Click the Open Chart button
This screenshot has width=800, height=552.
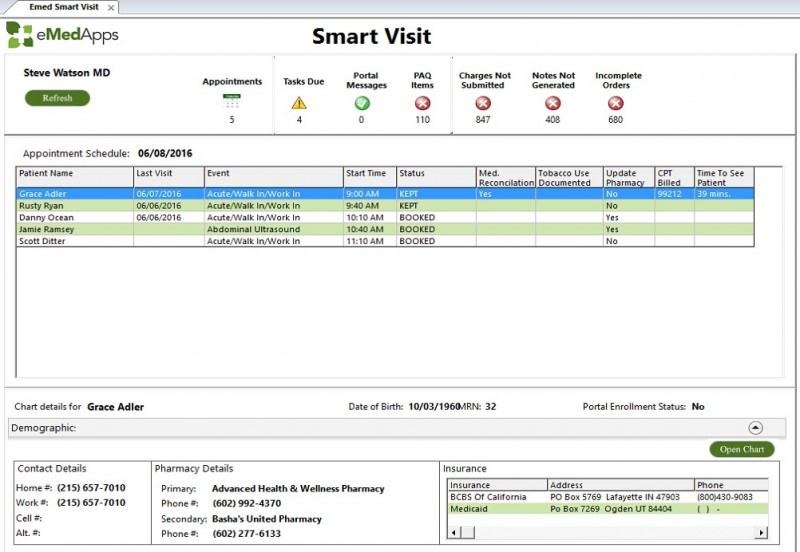click(742, 450)
